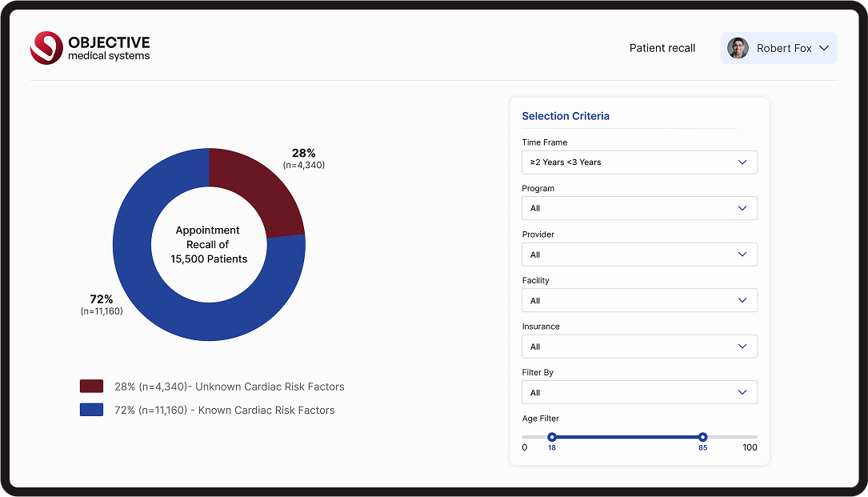Expand the Program dropdown
Image resolution: width=868 pixels, height=497 pixels.
point(638,208)
